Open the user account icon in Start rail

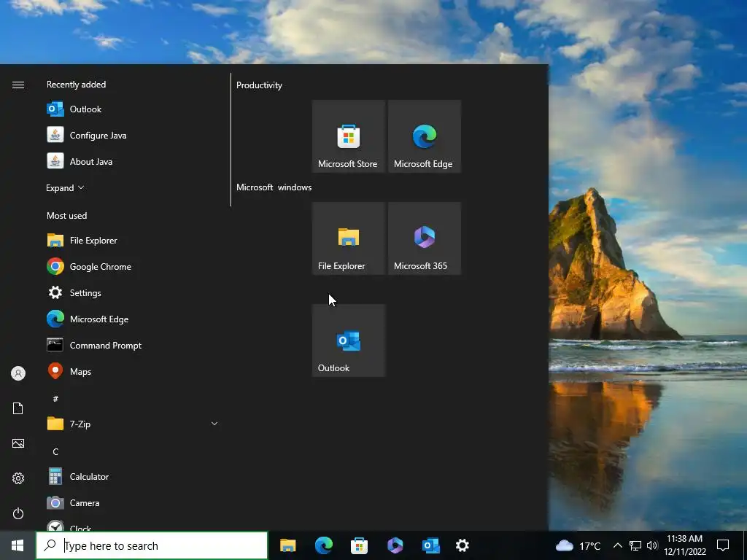[x=18, y=373]
